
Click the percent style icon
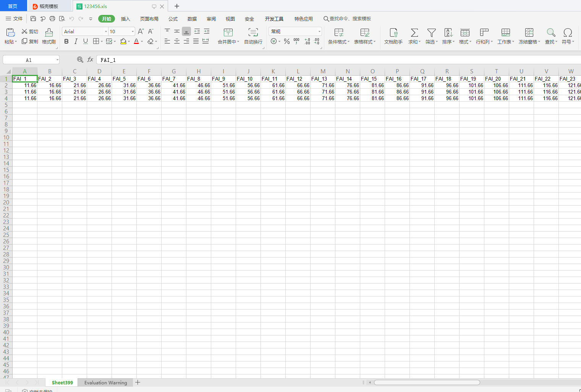tap(287, 41)
